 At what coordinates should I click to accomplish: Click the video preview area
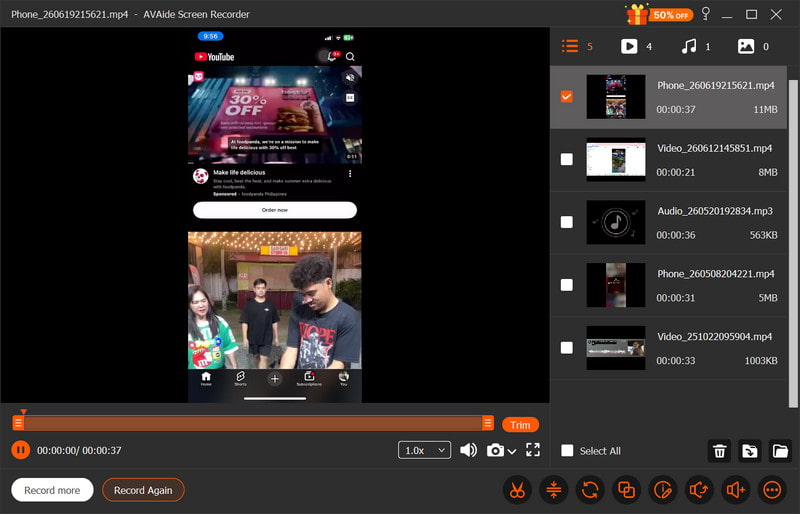click(x=275, y=215)
